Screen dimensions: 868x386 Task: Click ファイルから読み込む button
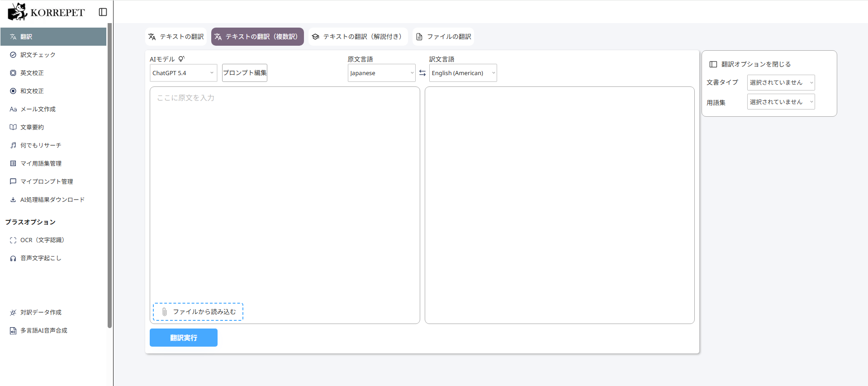(x=198, y=312)
